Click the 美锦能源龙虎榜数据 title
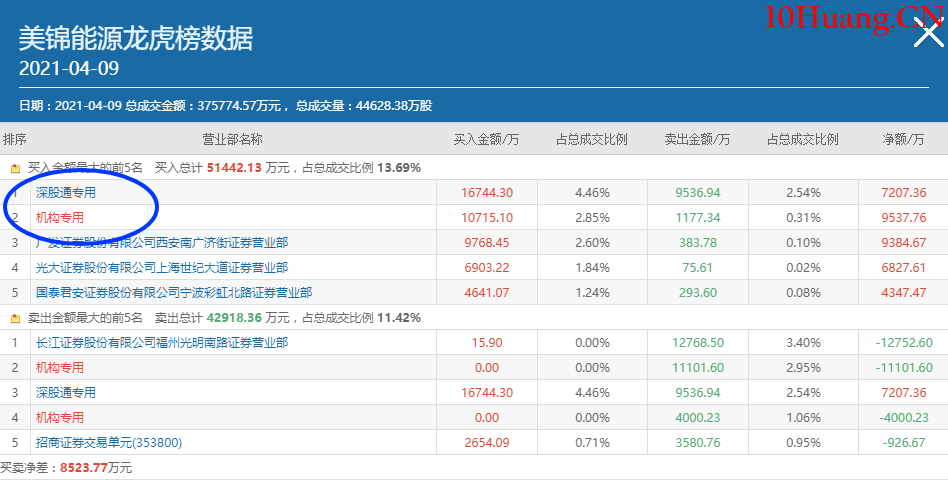 [x=136, y=39]
